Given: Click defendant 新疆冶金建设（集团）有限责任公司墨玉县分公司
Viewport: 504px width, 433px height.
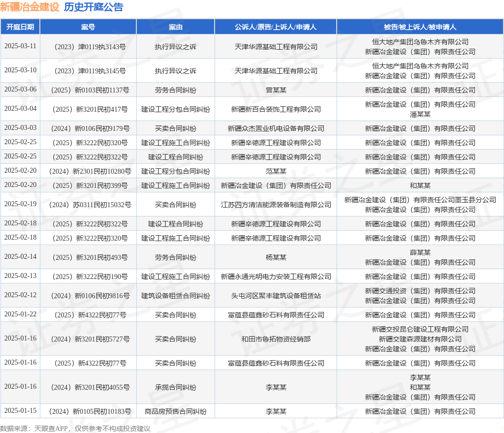Looking at the screenshot, I should click(x=420, y=200).
